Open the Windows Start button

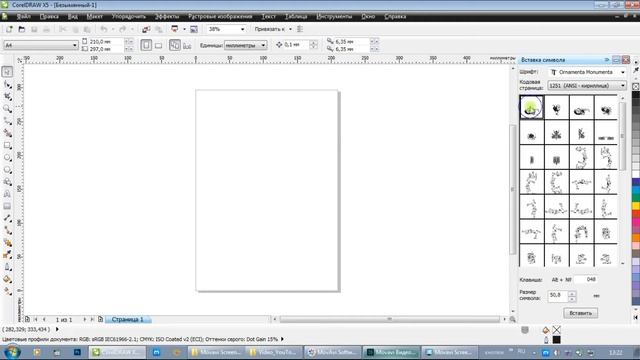click(12, 352)
